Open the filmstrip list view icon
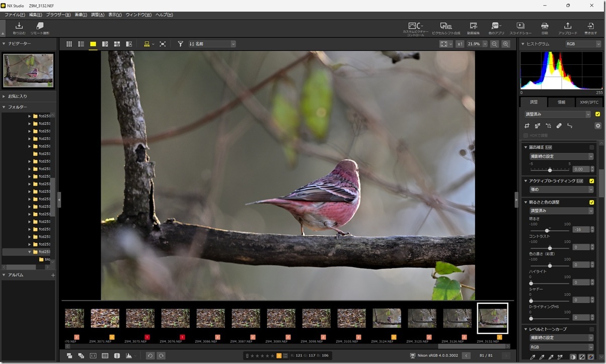 pyautogui.click(x=81, y=44)
